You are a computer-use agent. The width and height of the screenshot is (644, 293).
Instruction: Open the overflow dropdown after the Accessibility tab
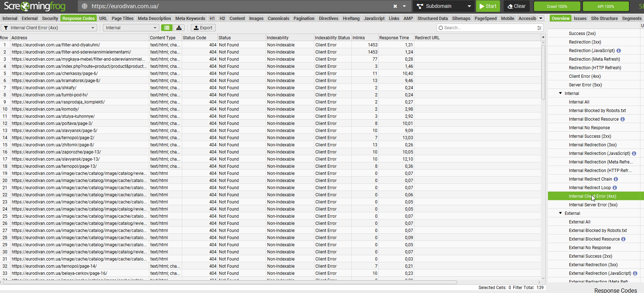pyautogui.click(x=541, y=18)
